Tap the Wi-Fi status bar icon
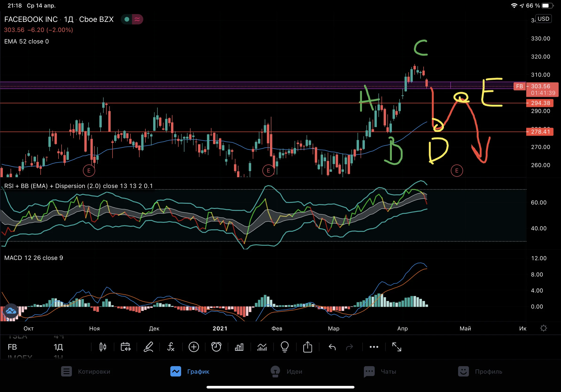The width and height of the screenshot is (561, 392). pyautogui.click(x=514, y=6)
